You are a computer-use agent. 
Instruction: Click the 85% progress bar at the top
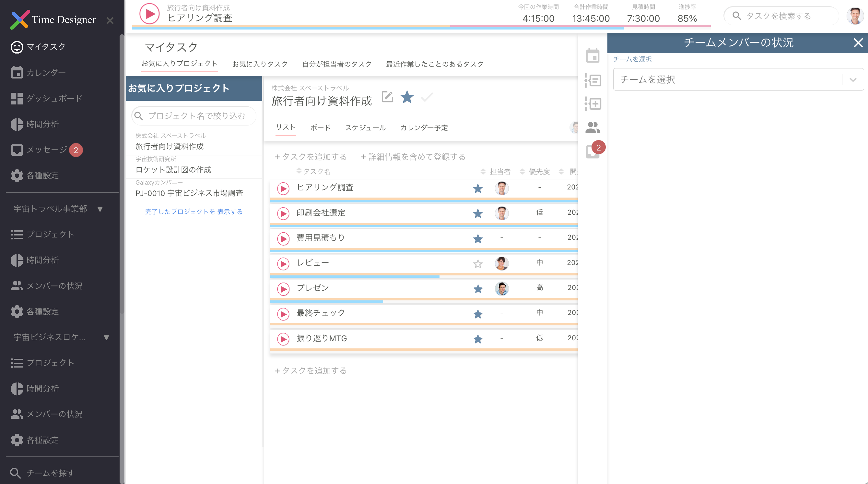tap(687, 18)
